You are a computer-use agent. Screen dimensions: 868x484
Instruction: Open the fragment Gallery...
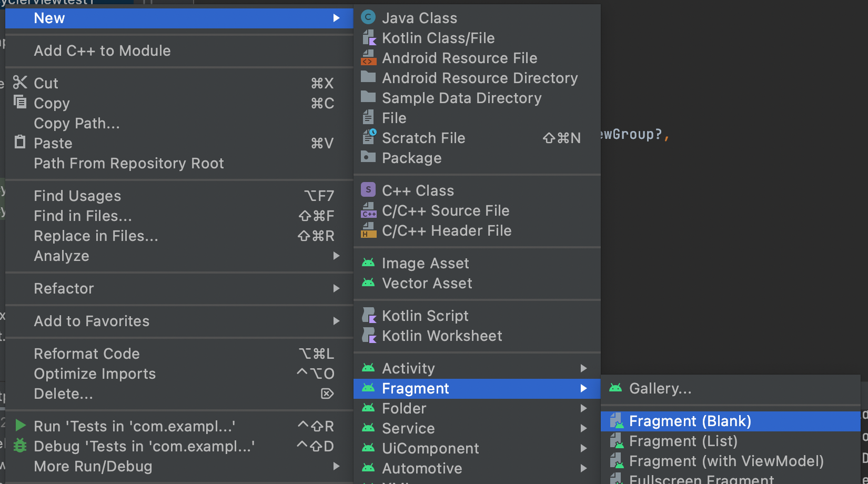click(660, 388)
